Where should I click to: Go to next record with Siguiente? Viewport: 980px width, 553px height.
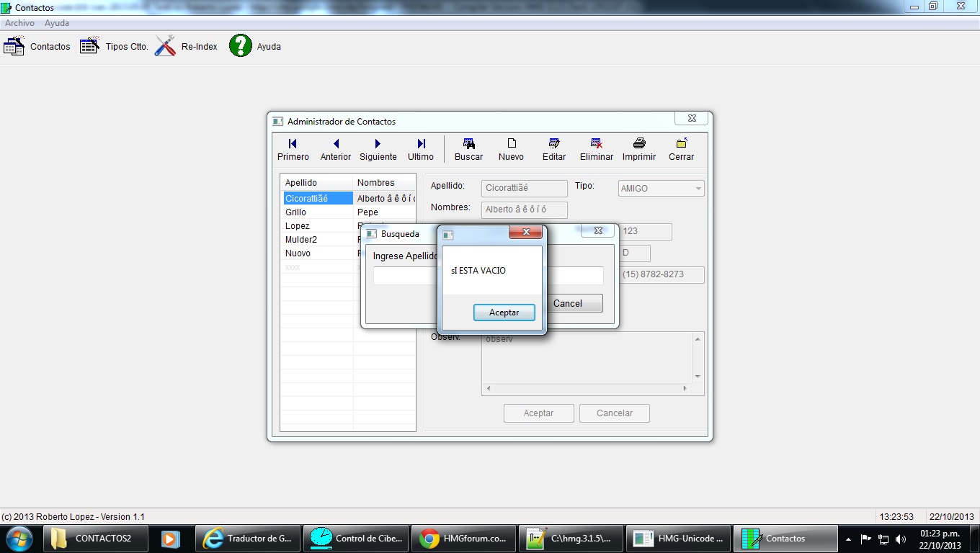tap(378, 150)
